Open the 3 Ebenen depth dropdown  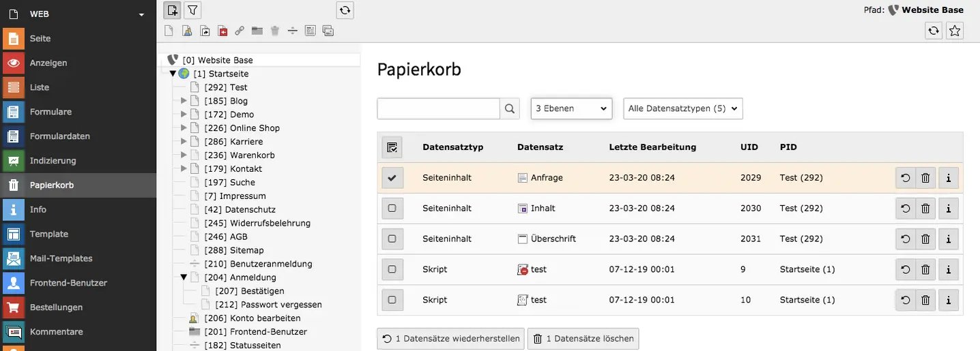(x=571, y=108)
